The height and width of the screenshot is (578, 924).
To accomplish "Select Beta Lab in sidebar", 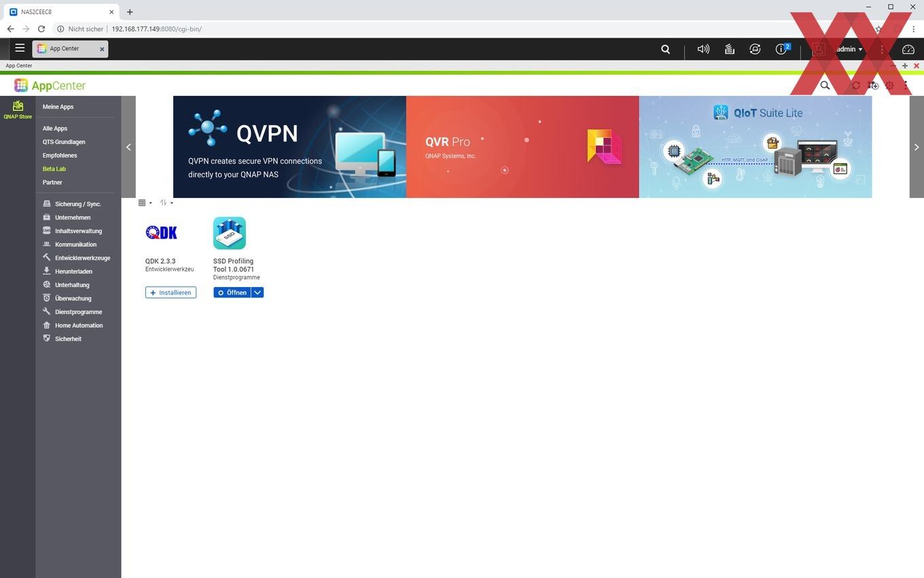I will click(x=54, y=169).
